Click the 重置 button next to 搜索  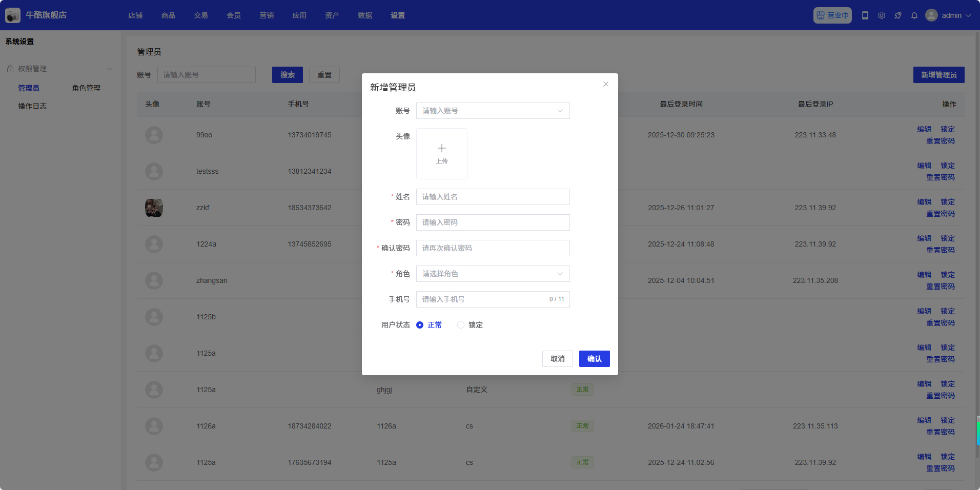[x=324, y=75]
